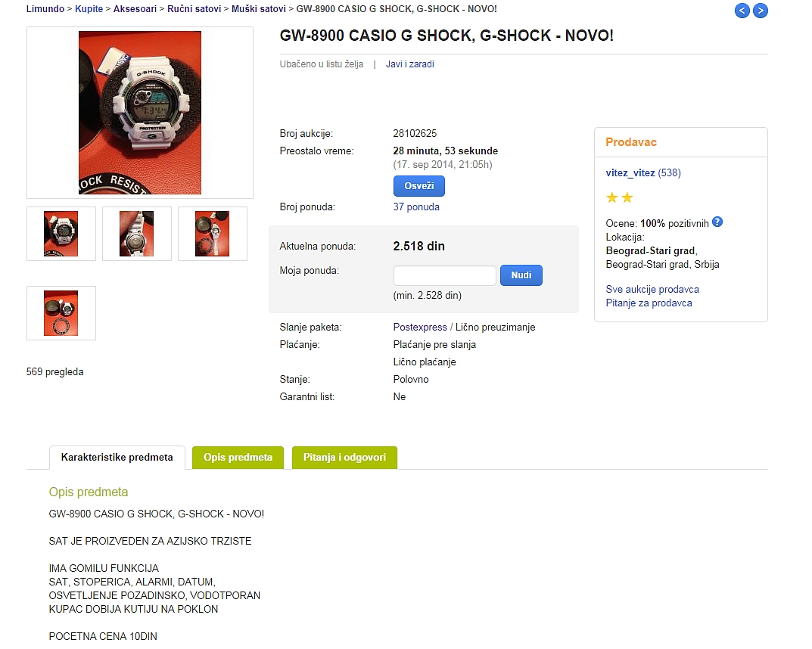Open Sve aukcije prodavca link

pos(652,289)
